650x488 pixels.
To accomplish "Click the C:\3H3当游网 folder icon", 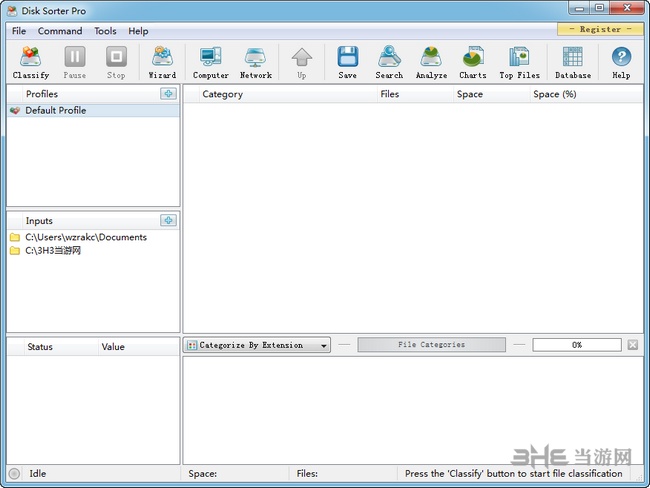I will (x=15, y=250).
